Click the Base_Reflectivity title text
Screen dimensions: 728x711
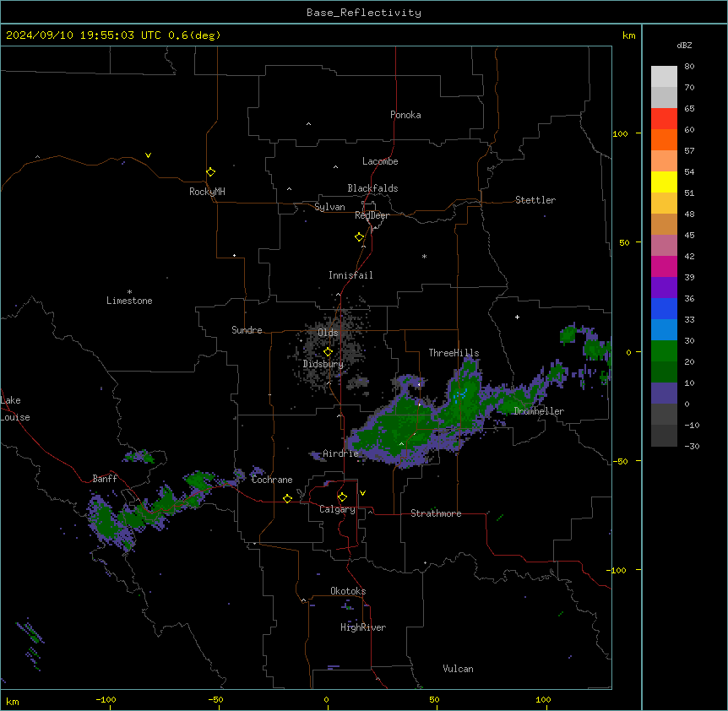364,13
